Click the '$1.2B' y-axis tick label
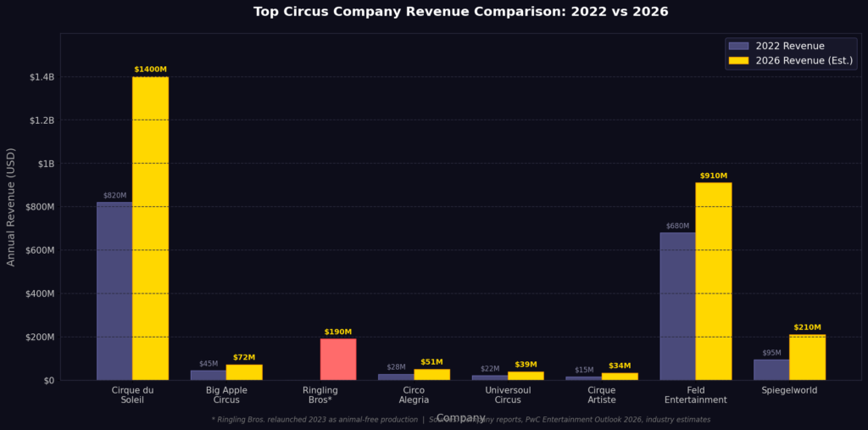 point(42,120)
